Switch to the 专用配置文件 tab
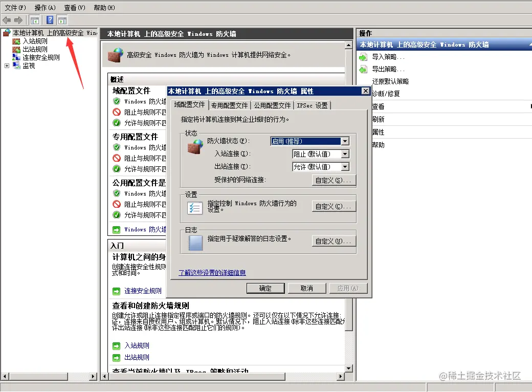The image size is (532, 392). click(x=229, y=105)
